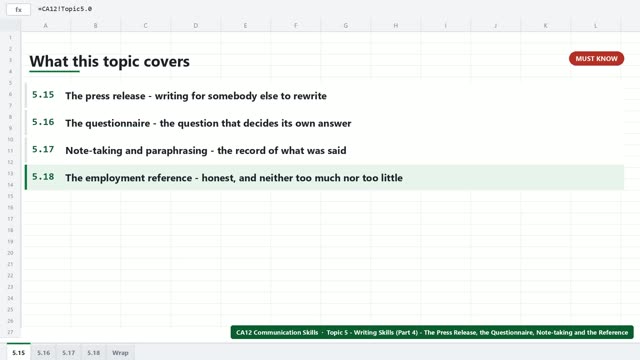Select column K header
This screenshot has width=640, height=360.
point(546,25)
